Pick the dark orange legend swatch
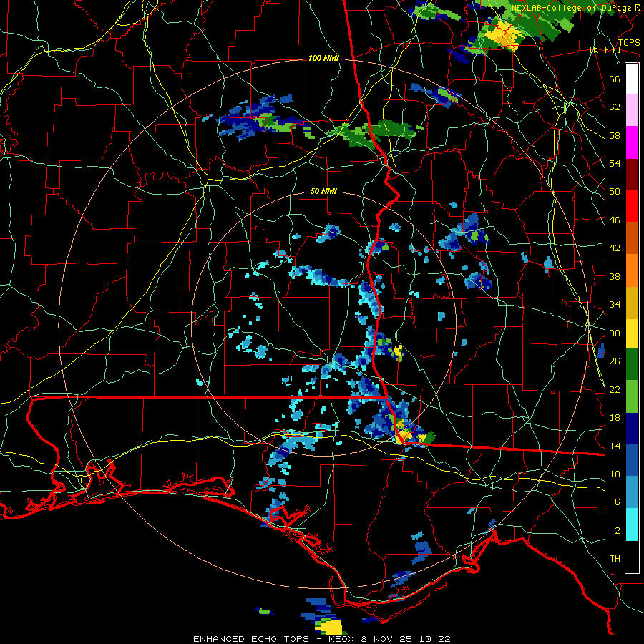Viewport: 644px width, 644px height. pos(632,238)
